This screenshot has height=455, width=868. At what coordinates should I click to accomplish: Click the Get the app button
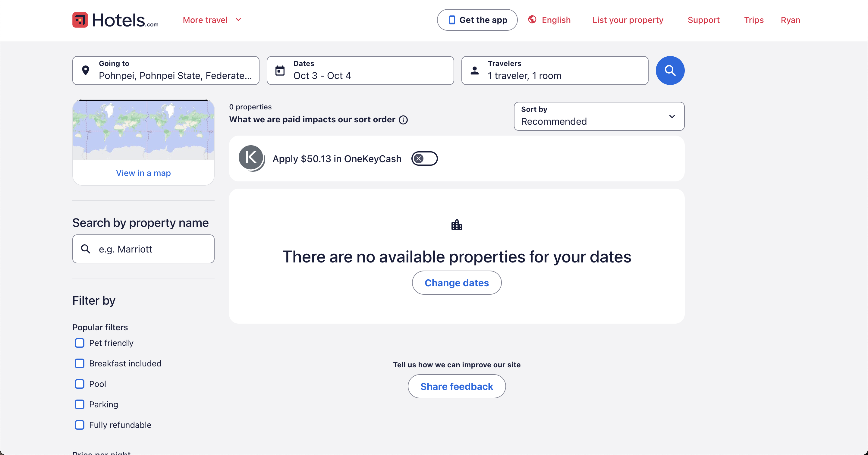477,20
